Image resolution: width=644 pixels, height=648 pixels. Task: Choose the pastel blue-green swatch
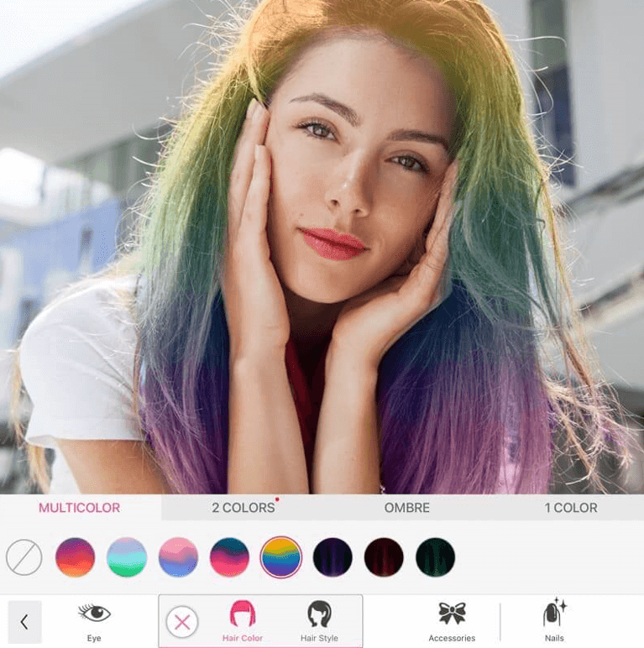click(127, 557)
